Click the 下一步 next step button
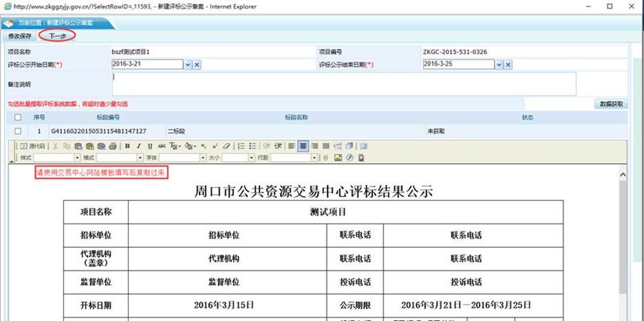Screen dimensions: 644x321 (58, 36)
